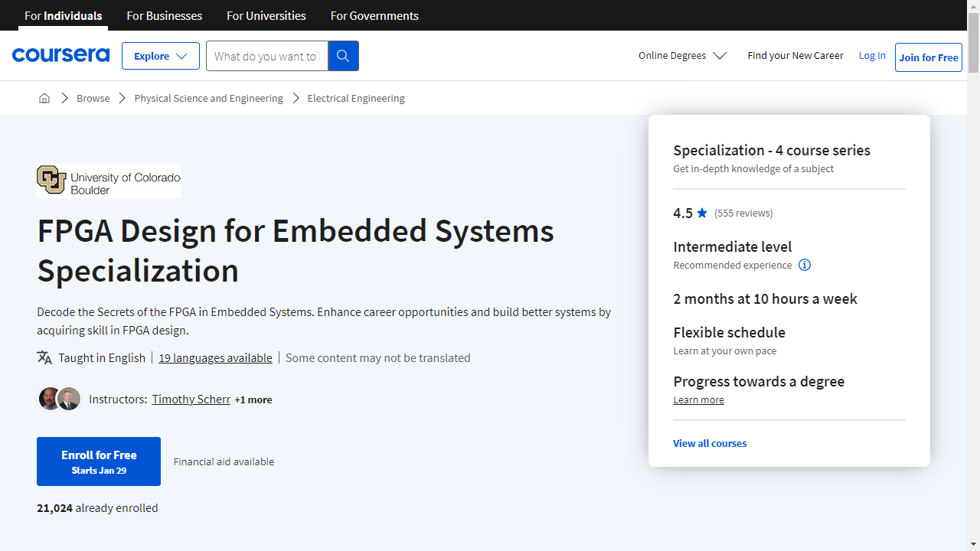Click the Join for Free button
The height and width of the screenshot is (551, 980).
click(929, 57)
